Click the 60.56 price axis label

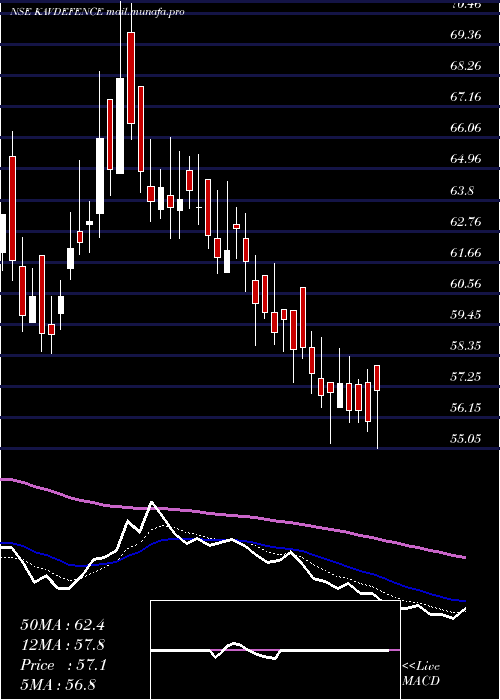[x=466, y=284]
